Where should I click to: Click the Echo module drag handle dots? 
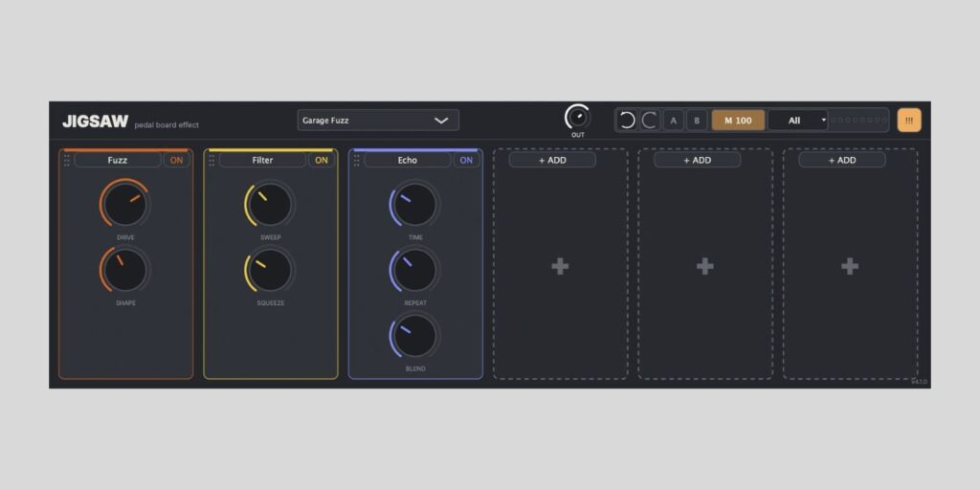point(357,161)
